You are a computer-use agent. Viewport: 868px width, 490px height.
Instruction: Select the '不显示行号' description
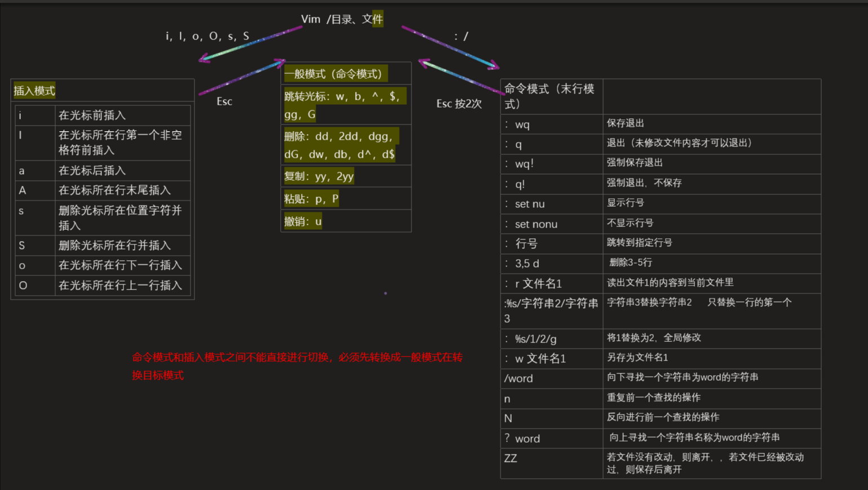pos(630,223)
